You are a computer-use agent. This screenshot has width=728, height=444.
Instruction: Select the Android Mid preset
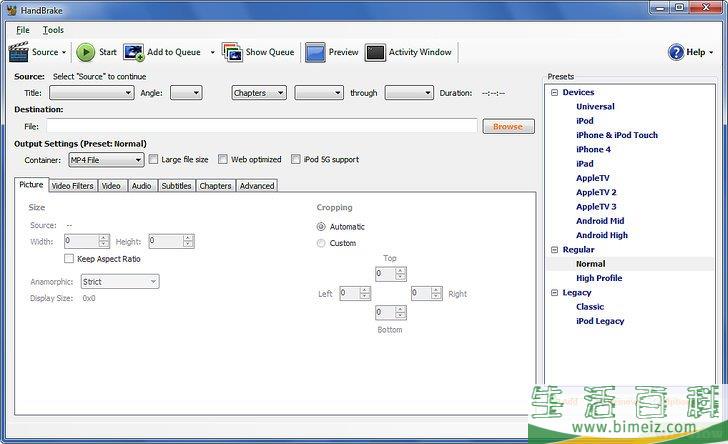(x=600, y=221)
